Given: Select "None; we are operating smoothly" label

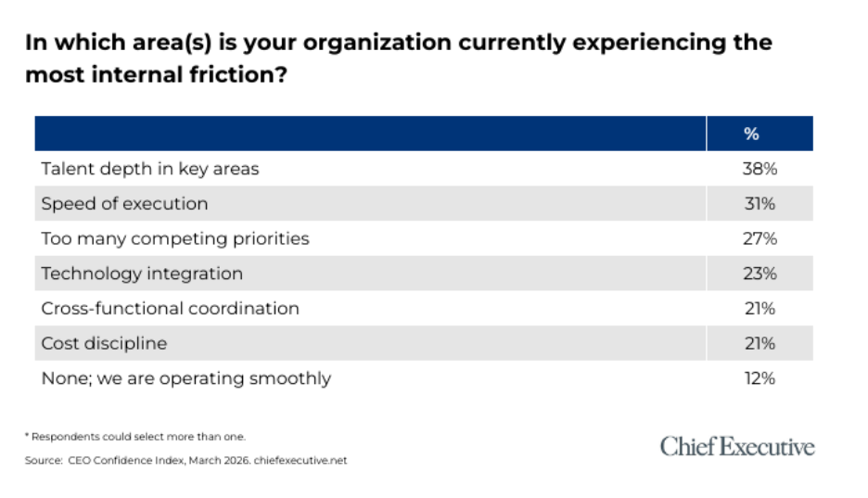Looking at the screenshot, I should [x=185, y=378].
